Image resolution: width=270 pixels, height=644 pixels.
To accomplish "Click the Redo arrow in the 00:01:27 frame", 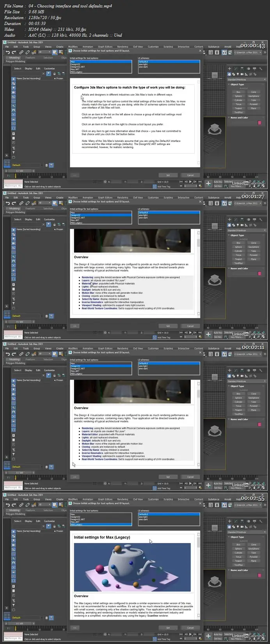I will [14, 203].
